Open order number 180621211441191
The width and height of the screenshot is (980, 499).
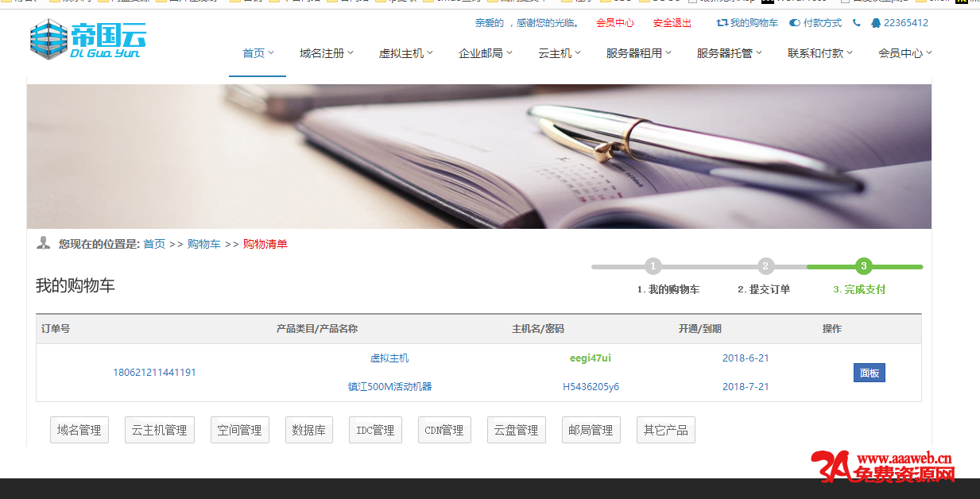[154, 373]
